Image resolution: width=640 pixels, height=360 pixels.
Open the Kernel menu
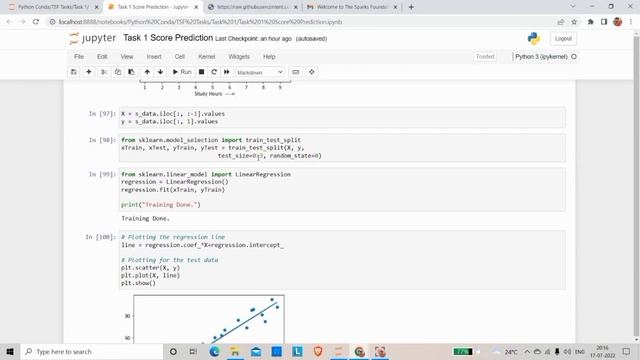point(207,56)
